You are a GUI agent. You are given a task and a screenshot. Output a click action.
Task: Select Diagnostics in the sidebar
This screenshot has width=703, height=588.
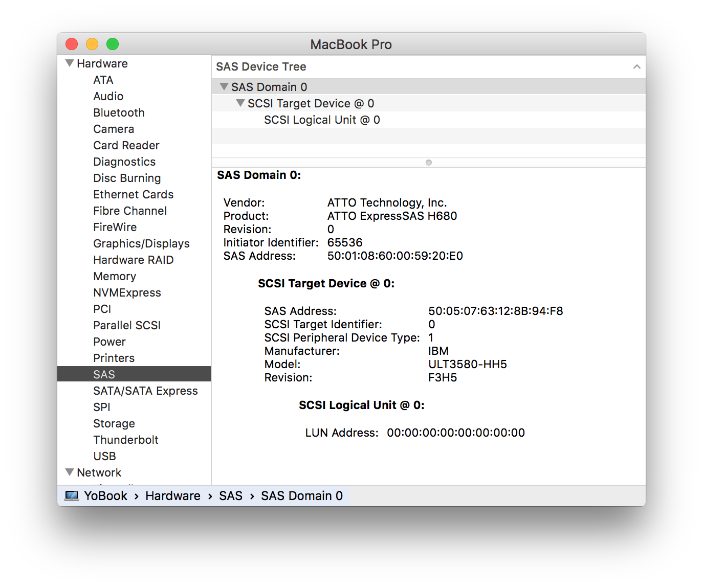124,162
